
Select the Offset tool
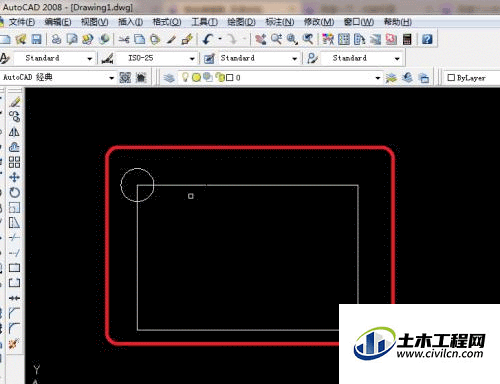coord(14,147)
